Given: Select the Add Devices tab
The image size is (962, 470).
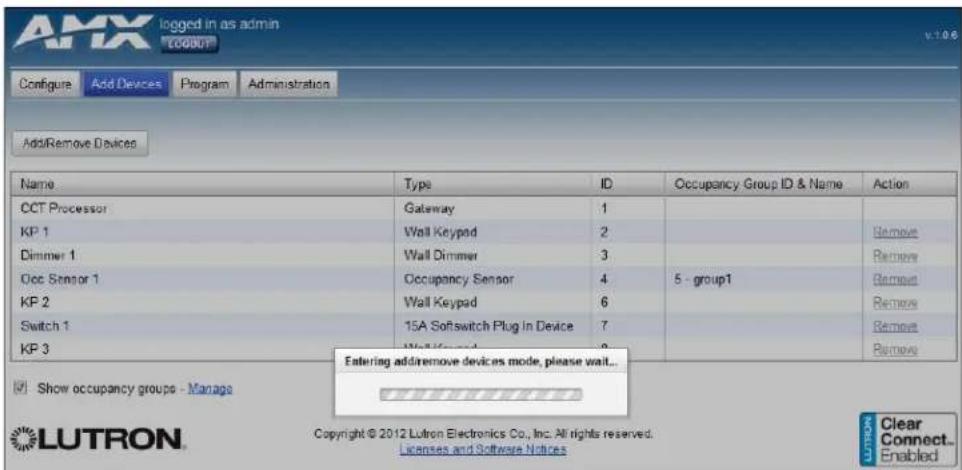Looking at the screenshot, I should [x=126, y=83].
